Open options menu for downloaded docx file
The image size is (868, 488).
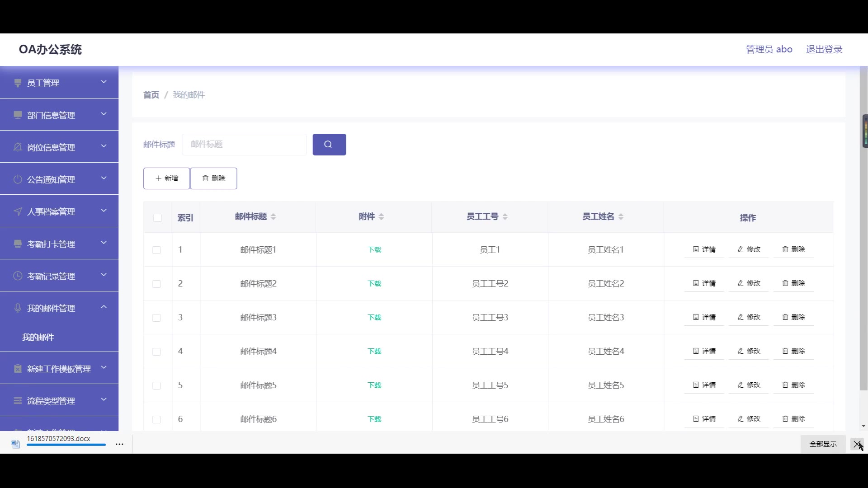[x=119, y=444]
